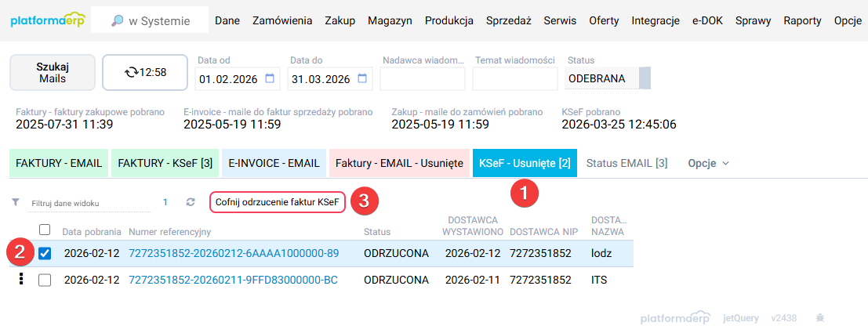Open the Produkcja menu
868x333 pixels.
(x=449, y=21)
